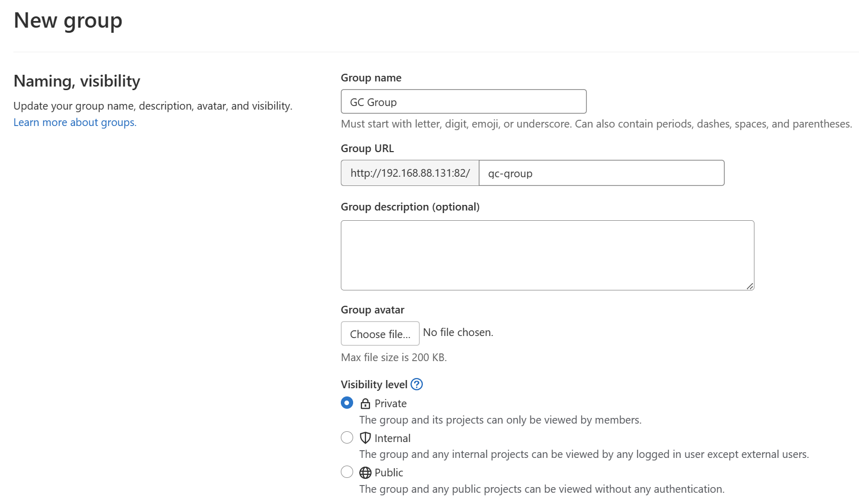The height and width of the screenshot is (504, 859).
Task: Click the Group description (optional) label
Action: coord(410,207)
